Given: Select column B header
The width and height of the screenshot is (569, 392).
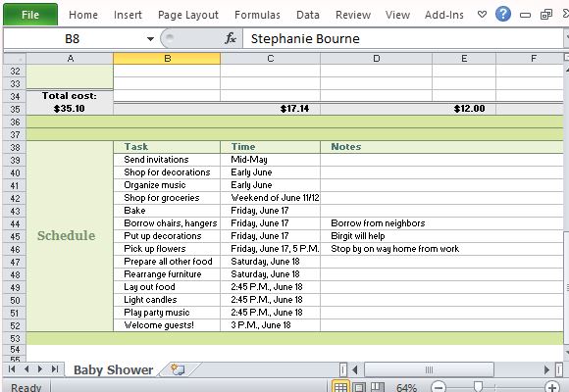Looking at the screenshot, I should [x=167, y=59].
